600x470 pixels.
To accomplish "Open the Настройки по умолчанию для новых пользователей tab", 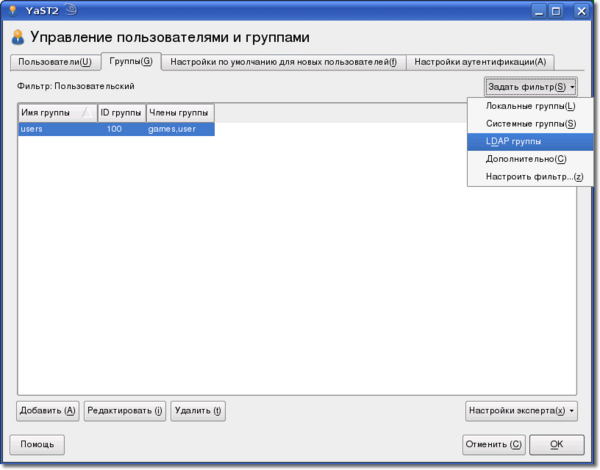I will (283, 62).
